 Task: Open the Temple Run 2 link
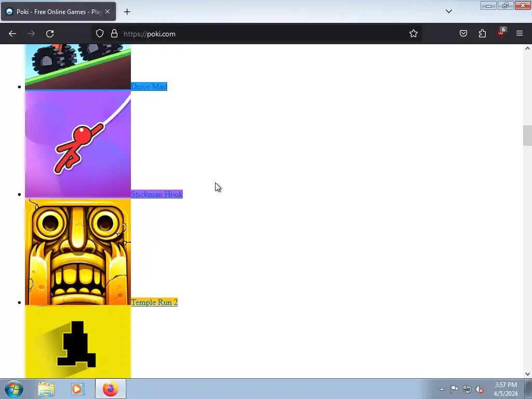154,302
